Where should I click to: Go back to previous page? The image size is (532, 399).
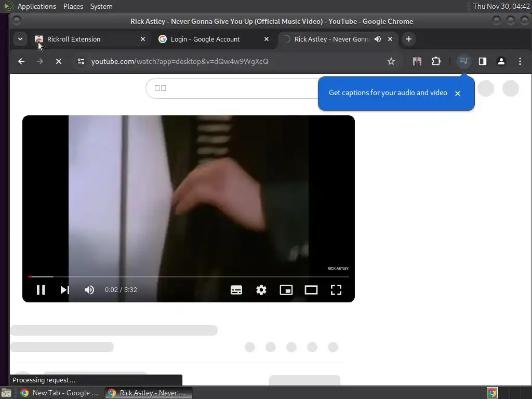[x=21, y=61]
